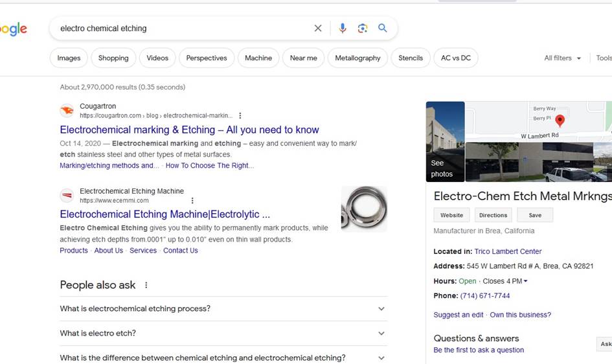This screenshot has width=612, height=364.
Task: Select the Metallography filter chip
Action: coord(357,58)
